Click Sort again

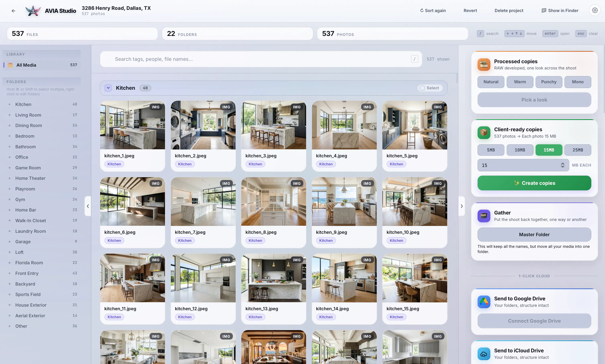pyautogui.click(x=433, y=11)
